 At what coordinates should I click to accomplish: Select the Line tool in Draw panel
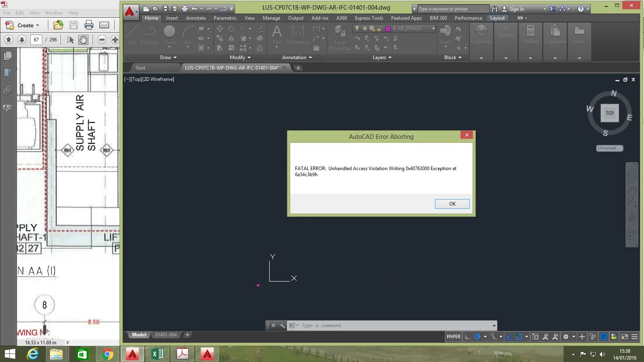[x=132, y=35]
